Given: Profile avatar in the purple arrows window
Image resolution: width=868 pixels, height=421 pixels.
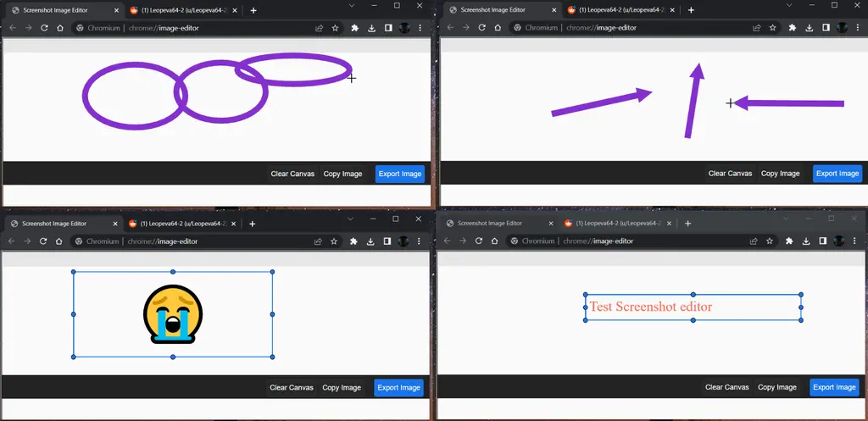Looking at the screenshot, I should pos(842,28).
